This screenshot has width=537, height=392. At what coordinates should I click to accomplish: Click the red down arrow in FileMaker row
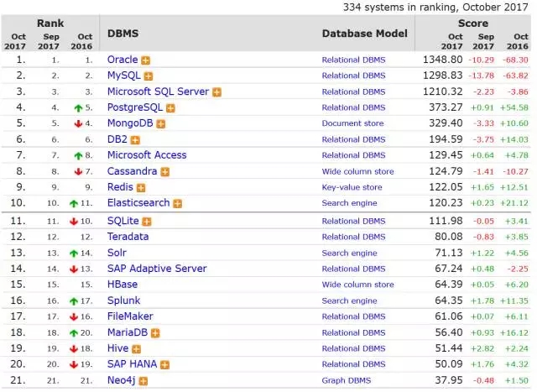(x=74, y=317)
